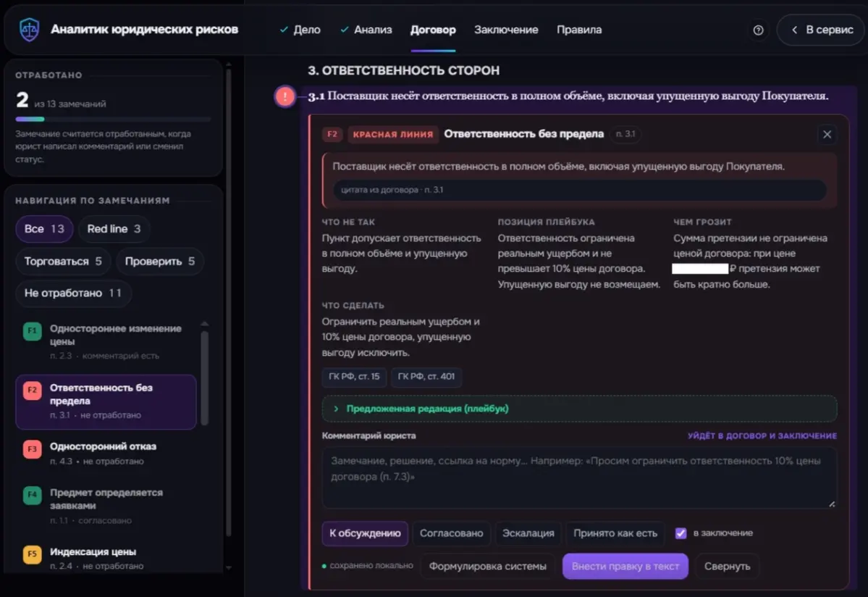This screenshot has height=597, width=868.
Task: Click the п. 3.1 chip in the header
Action: (x=625, y=134)
